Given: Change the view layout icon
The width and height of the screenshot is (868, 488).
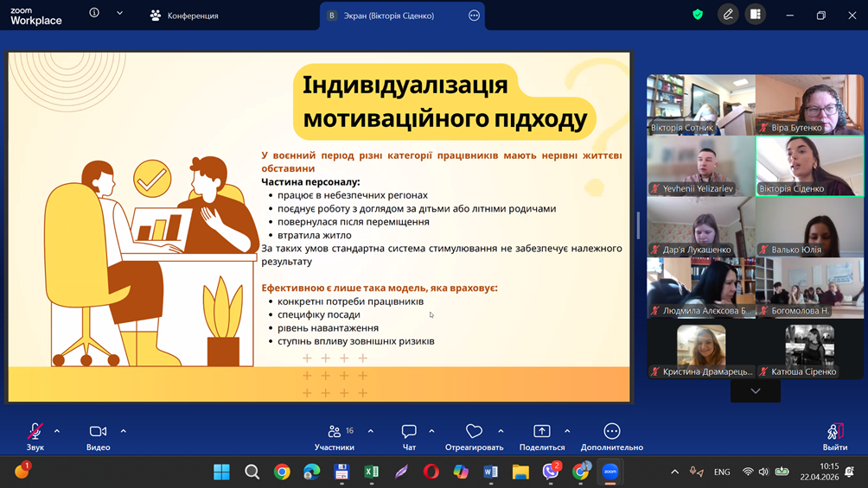Looking at the screenshot, I should point(756,15).
